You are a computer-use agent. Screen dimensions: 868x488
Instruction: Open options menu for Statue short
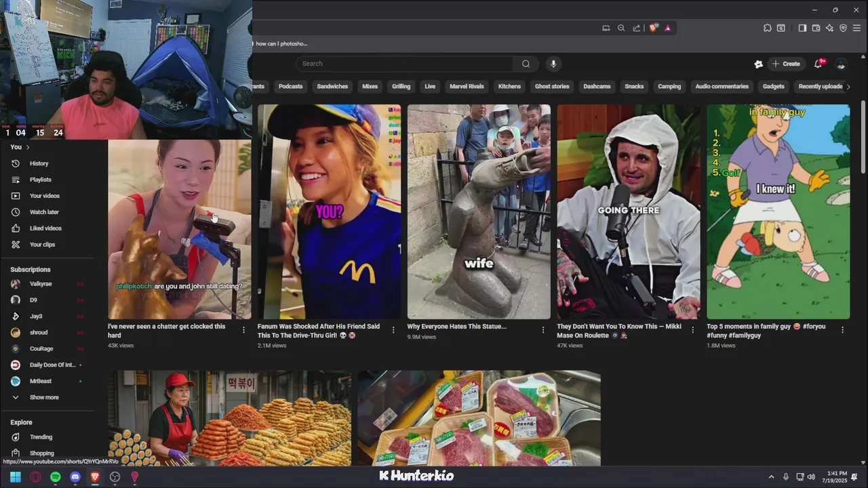(x=542, y=330)
